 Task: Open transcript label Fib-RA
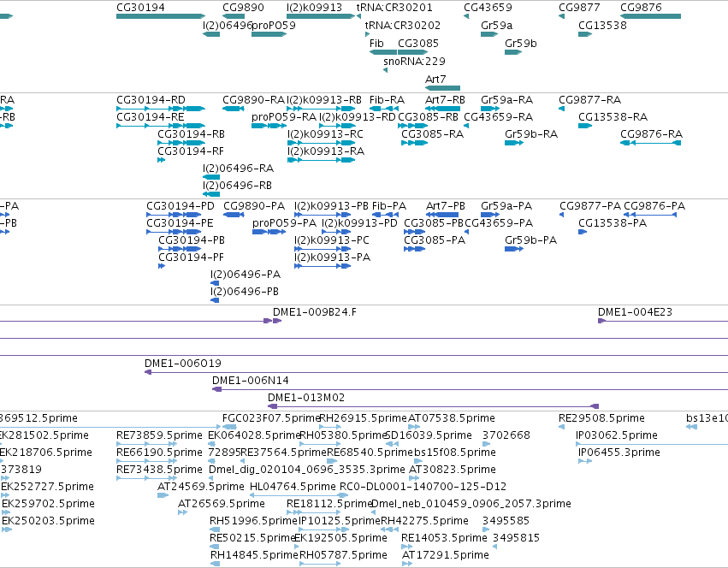(387, 100)
